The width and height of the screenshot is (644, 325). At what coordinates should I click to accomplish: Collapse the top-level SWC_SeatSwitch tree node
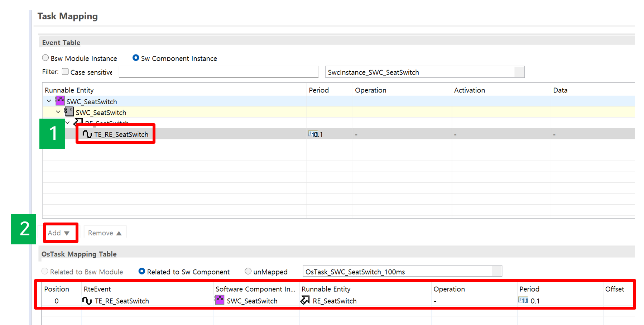[49, 101]
